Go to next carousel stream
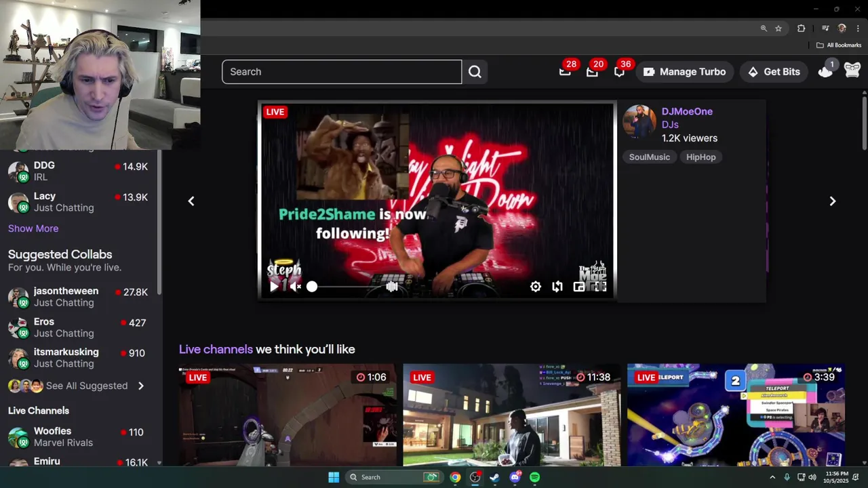868x488 pixels. [x=833, y=201]
